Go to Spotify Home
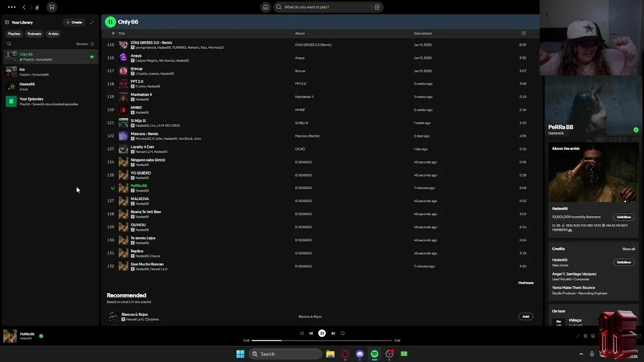Screen dimensions: 644x362 [x=265, y=7]
